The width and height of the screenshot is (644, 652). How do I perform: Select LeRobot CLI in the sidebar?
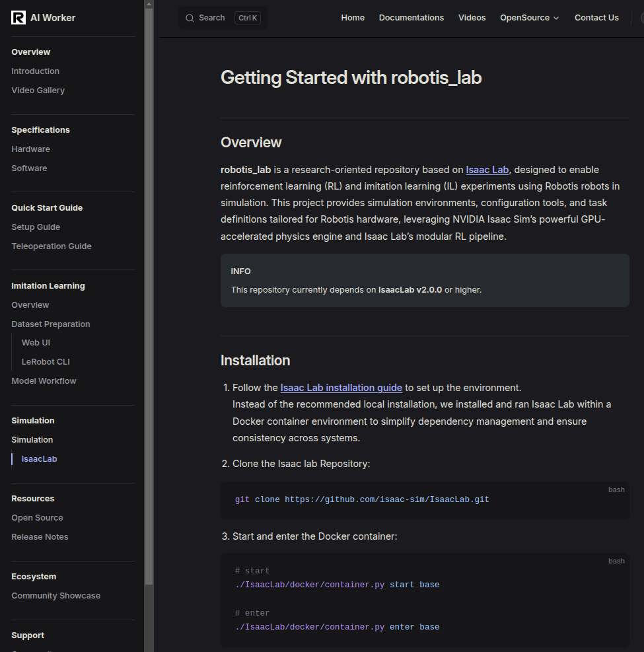pyautogui.click(x=46, y=362)
